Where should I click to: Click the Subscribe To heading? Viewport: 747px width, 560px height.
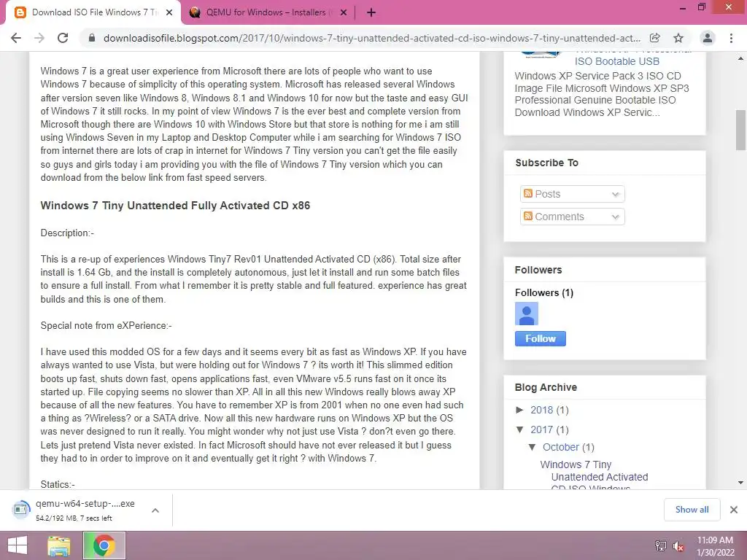(546, 163)
